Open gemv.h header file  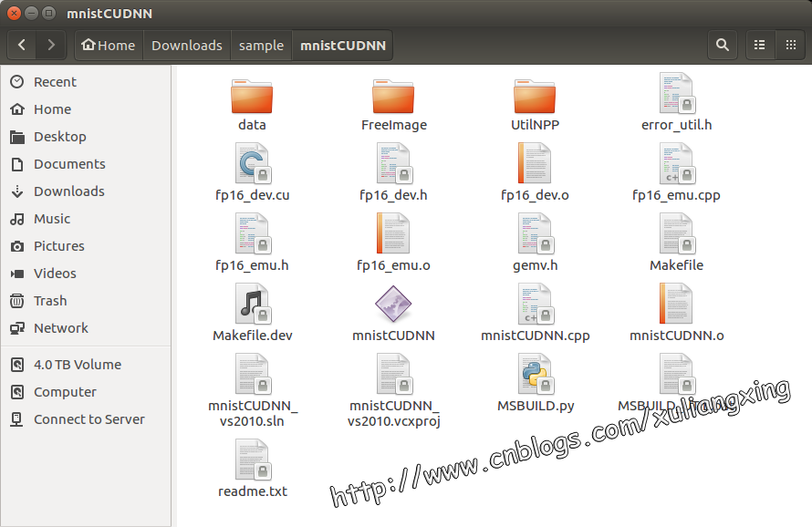[x=535, y=242]
